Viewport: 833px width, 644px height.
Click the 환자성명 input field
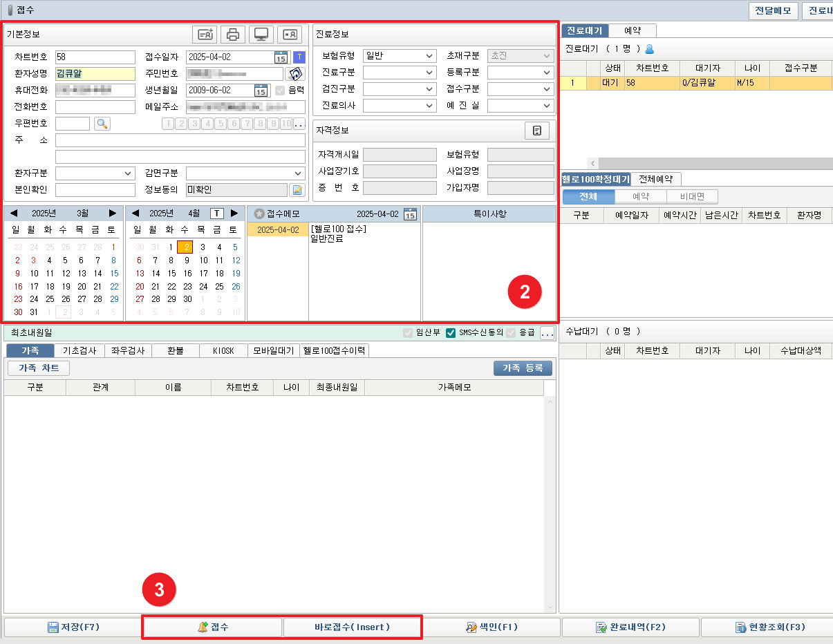pos(95,74)
